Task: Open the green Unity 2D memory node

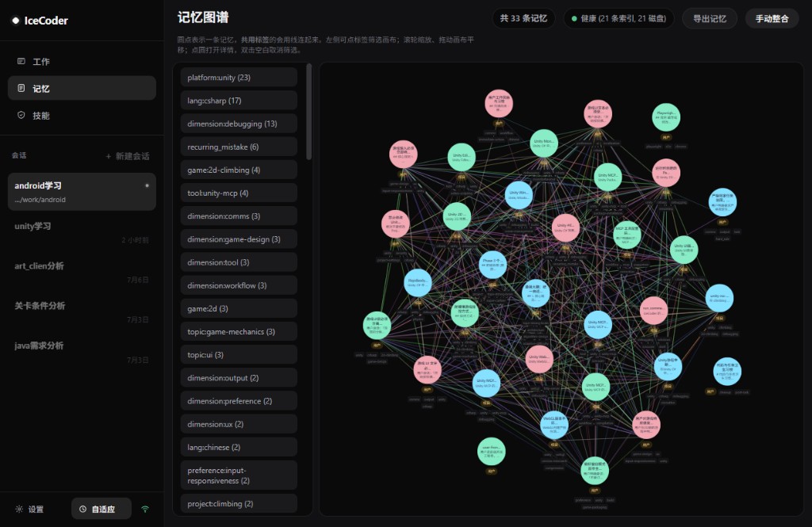Action: [457, 216]
